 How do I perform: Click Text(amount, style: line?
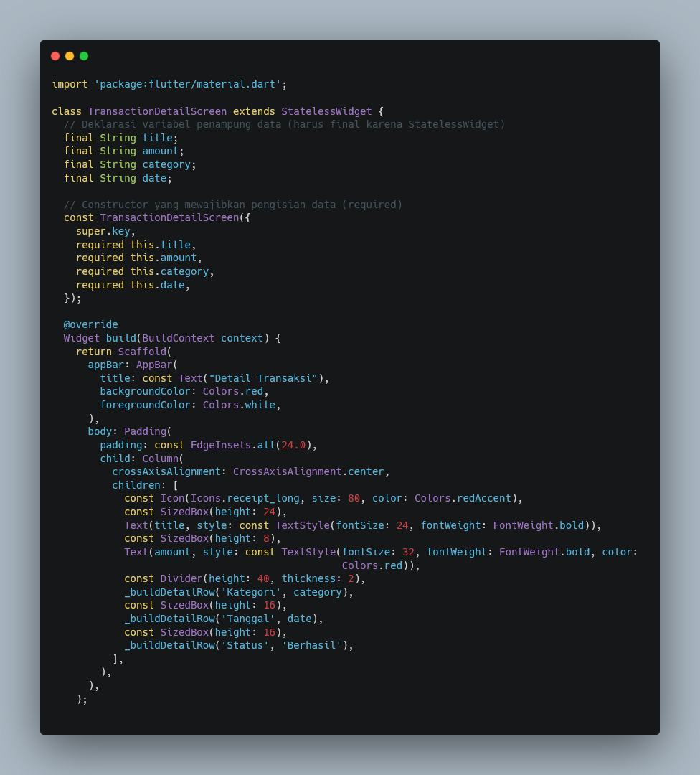381,552
